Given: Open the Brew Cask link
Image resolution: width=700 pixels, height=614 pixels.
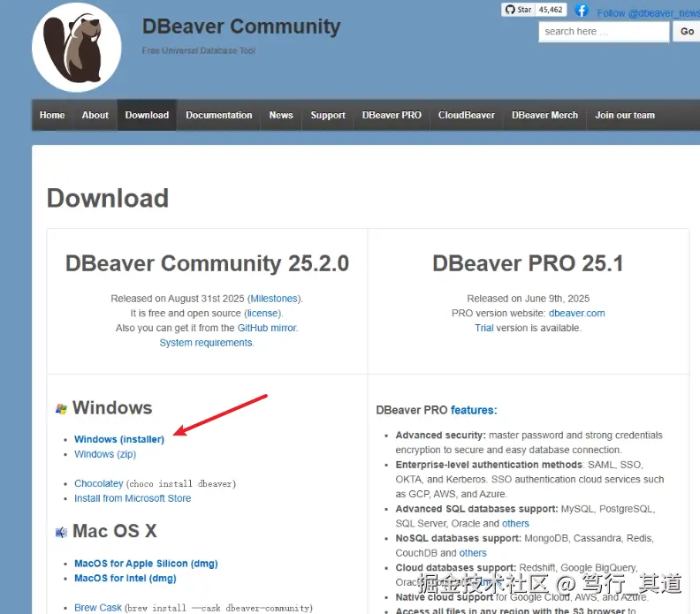Looking at the screenshot, I should pos(98,608).
